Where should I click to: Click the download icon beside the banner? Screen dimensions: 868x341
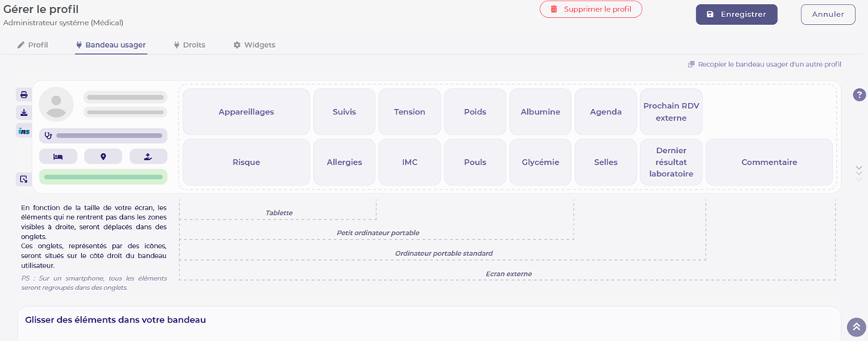[x=24, y=113]
